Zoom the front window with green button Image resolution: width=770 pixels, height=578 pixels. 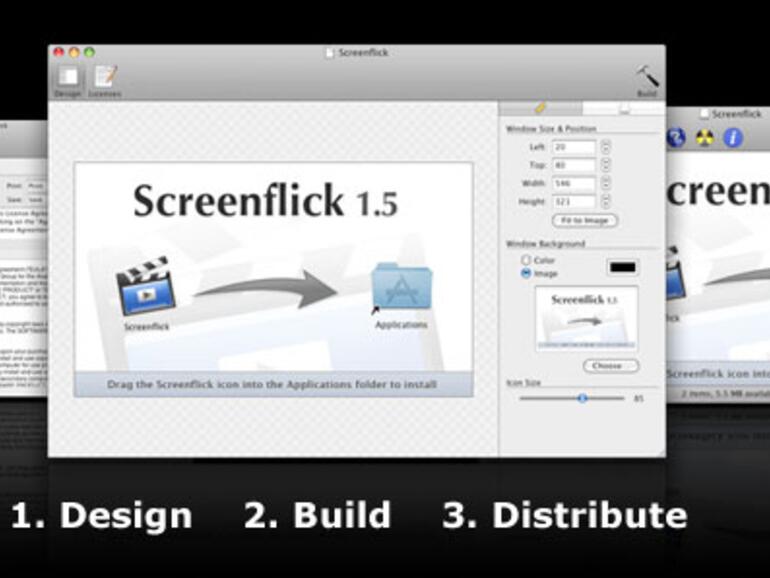89,52
